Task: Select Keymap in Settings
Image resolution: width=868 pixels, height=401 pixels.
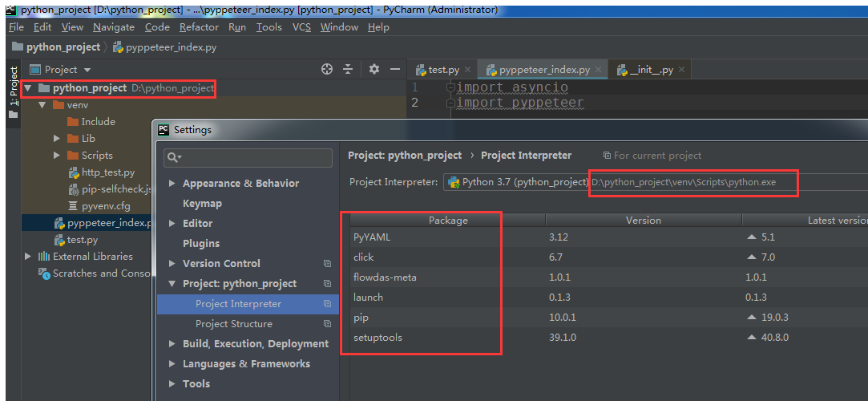Action: click(x=202, y=204)
